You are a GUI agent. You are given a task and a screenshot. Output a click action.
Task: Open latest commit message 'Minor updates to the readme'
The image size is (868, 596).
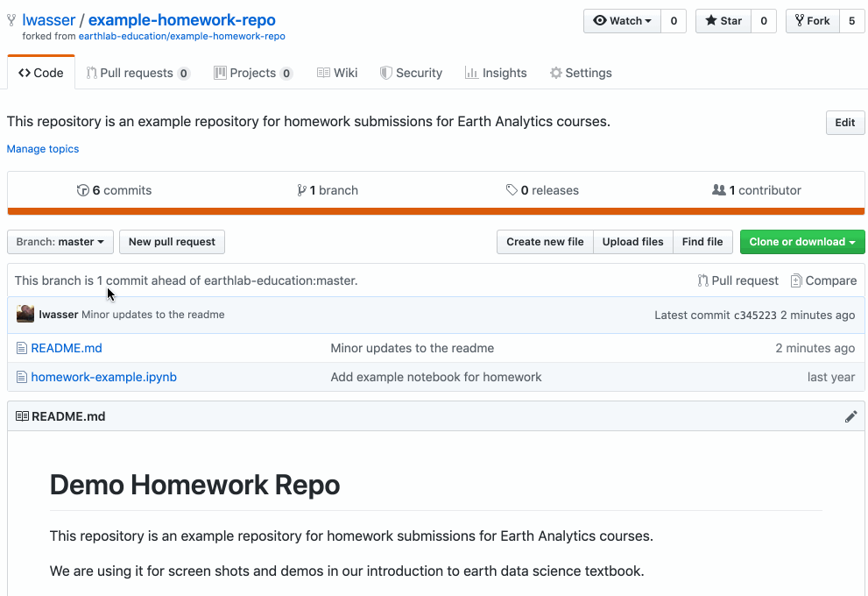pyautogui.click(x=152, y=315)
